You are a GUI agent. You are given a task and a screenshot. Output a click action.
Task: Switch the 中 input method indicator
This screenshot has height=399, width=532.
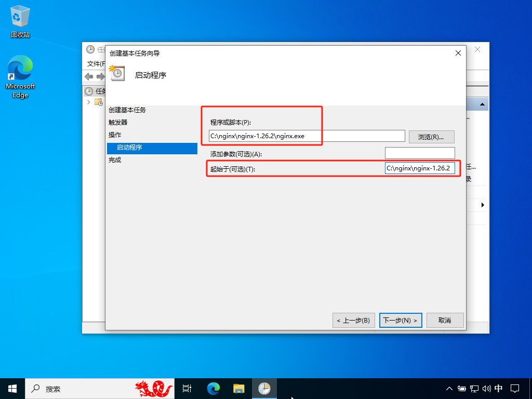(498, 389)
